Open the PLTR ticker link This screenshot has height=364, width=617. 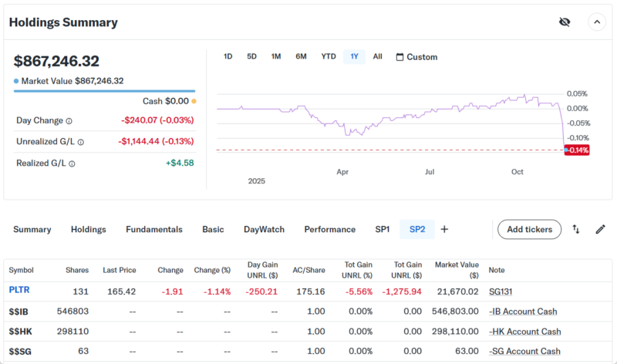pos(19,291)
